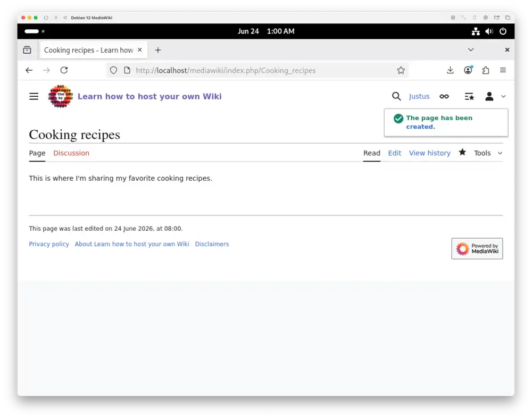This screenshot has height=419, width=532.
Task: Open the user account person icon
Action: tap(489, 97)
